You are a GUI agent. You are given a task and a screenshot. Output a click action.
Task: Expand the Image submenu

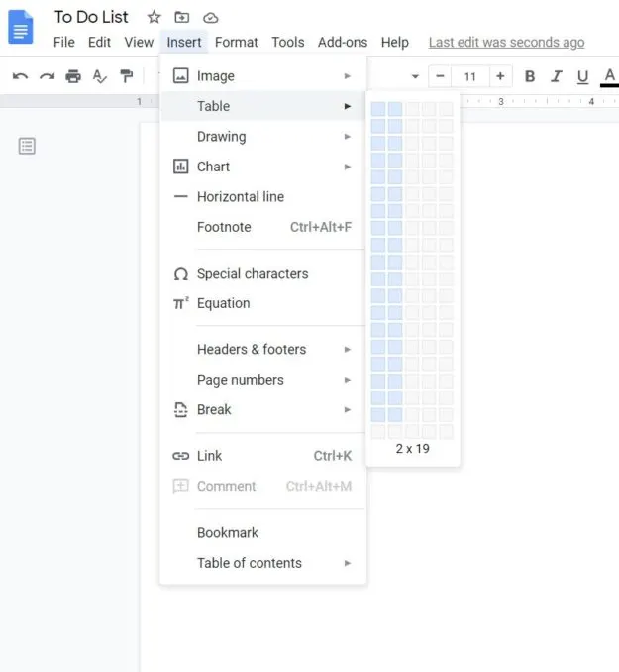[x=263, y=76]
